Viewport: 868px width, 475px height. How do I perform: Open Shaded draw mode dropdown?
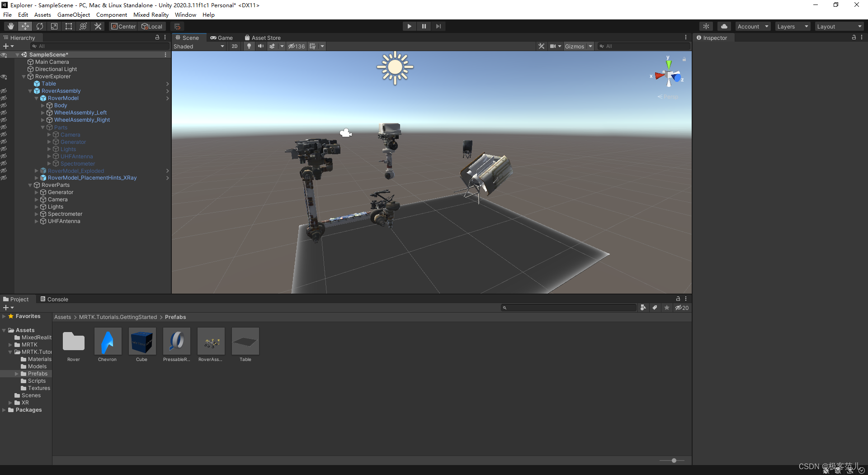point(199,46)
